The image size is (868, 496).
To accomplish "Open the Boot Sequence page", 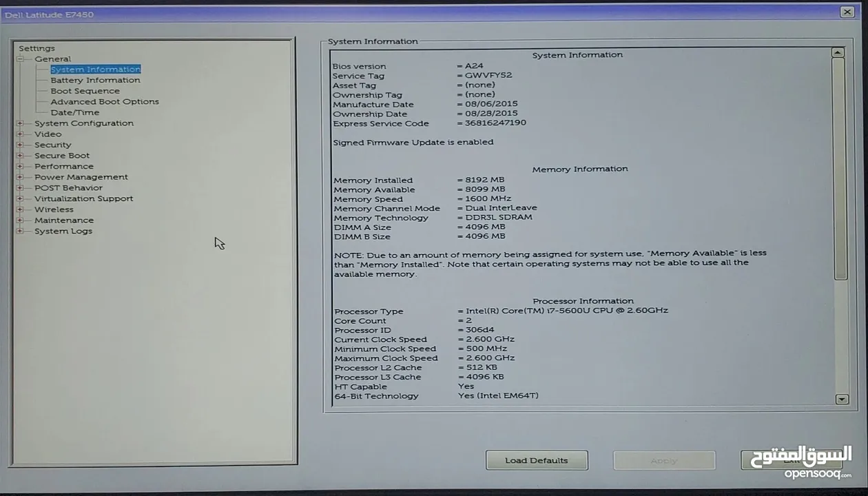I will [85, 91].
